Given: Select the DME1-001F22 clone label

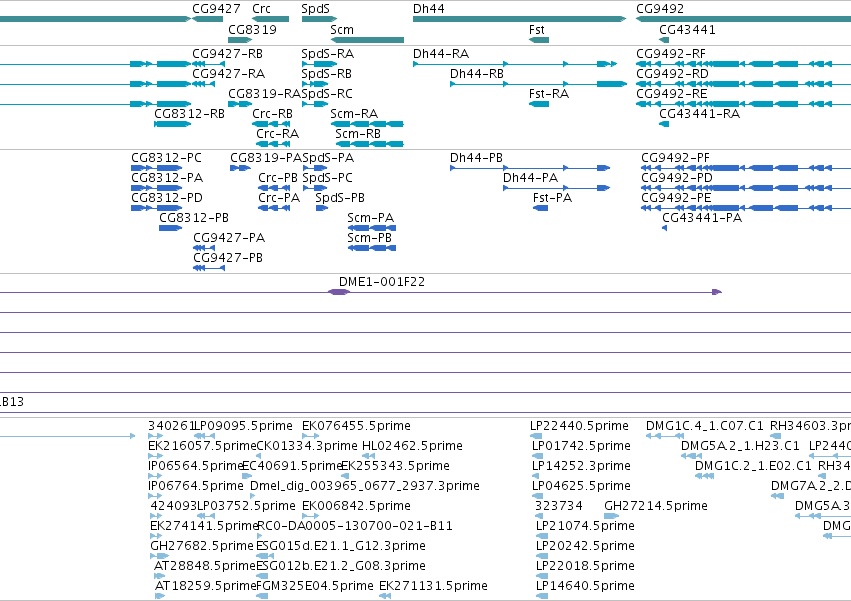Looking at the screenshot, I should click(x=382, y=282).
